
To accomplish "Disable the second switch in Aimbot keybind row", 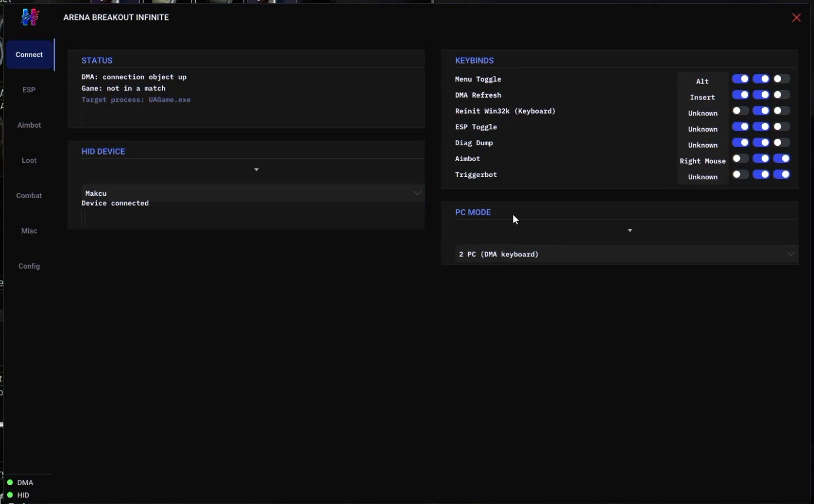I will 761,158.
